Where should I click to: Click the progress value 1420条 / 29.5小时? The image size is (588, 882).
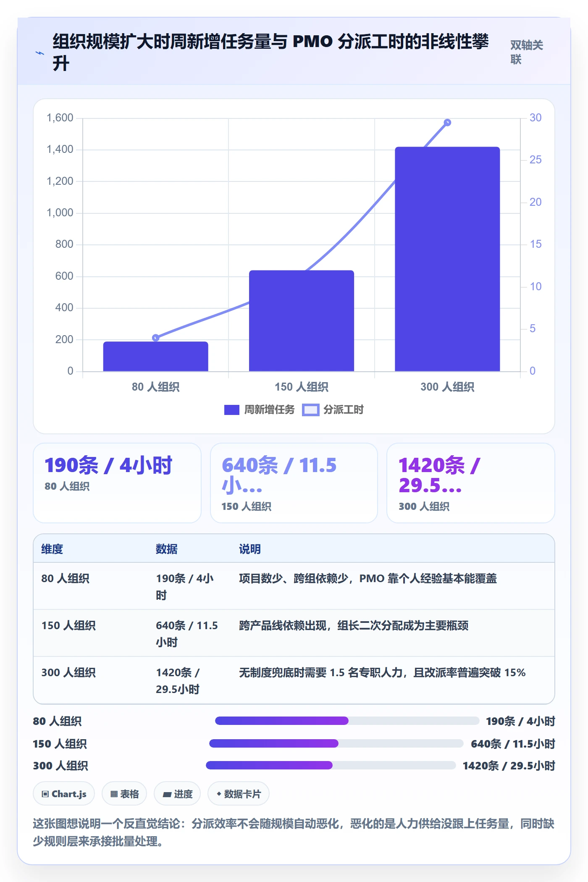(x=509, y=766)
